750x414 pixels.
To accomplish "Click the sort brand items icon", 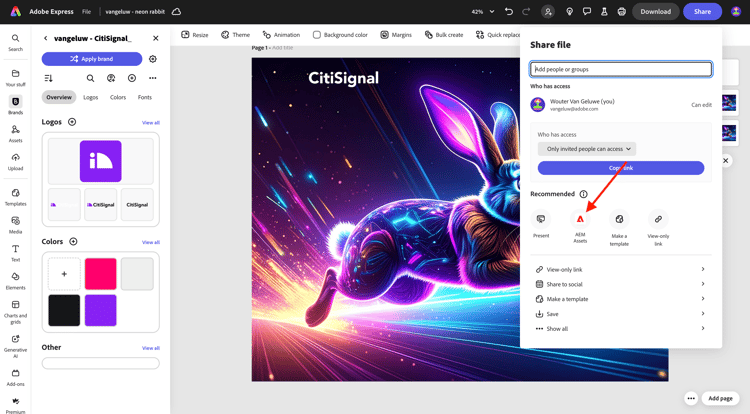I will click(48, 78).
